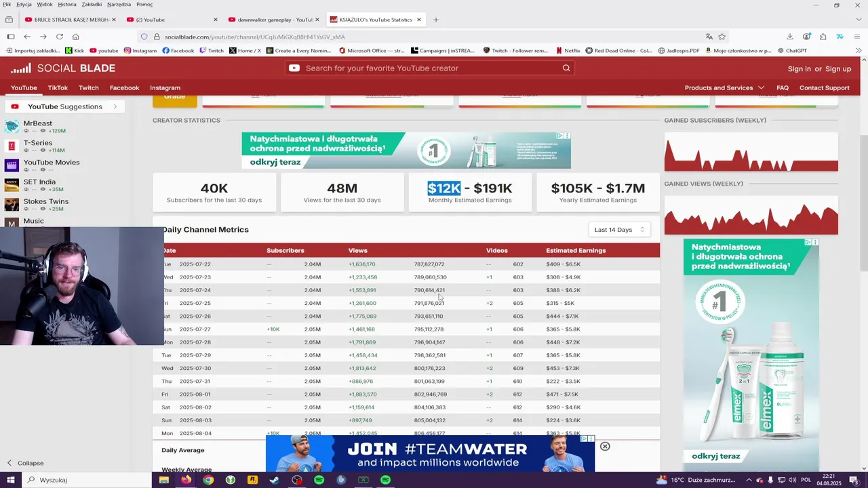The height and width of the screenshot is (488, 868).
Task: Click the Windows taskbar Wyszukaj search box
Action: tap(87, 480)
